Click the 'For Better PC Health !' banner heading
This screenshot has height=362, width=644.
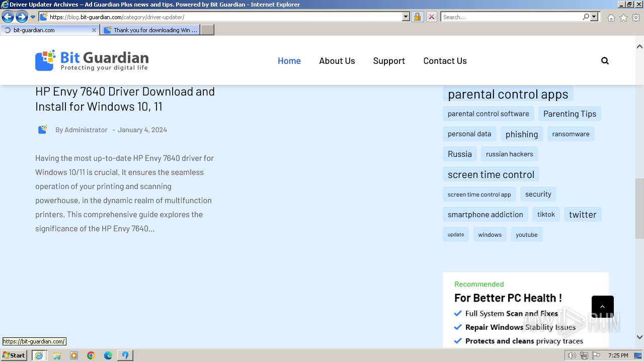[x=508, y=298]
